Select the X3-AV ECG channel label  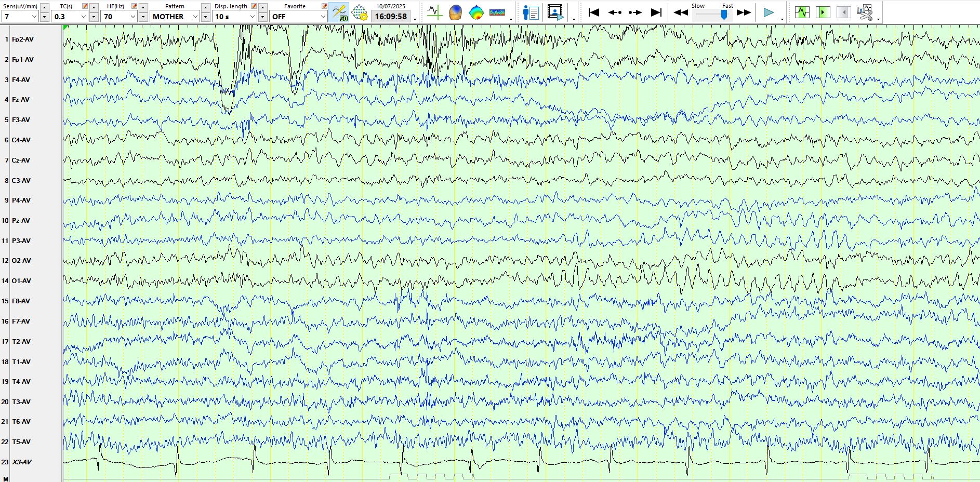tap(22, 462)
